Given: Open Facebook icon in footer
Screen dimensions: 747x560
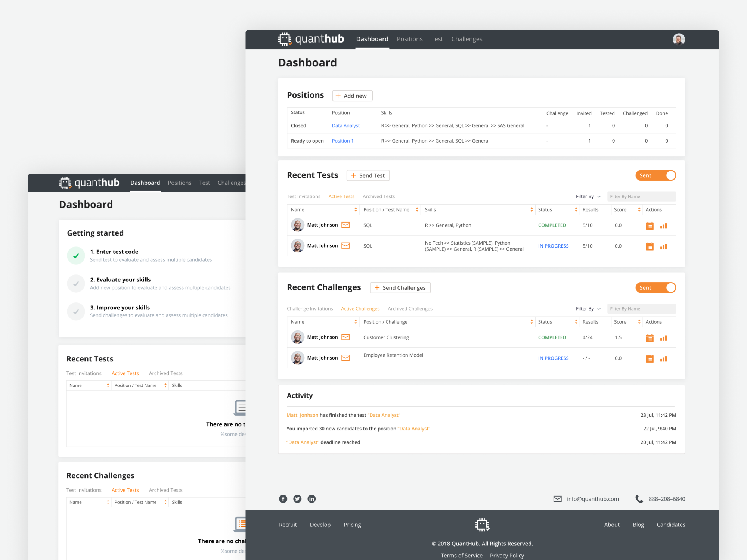Looking at the screenshot, I should click(x=283, y=499).
